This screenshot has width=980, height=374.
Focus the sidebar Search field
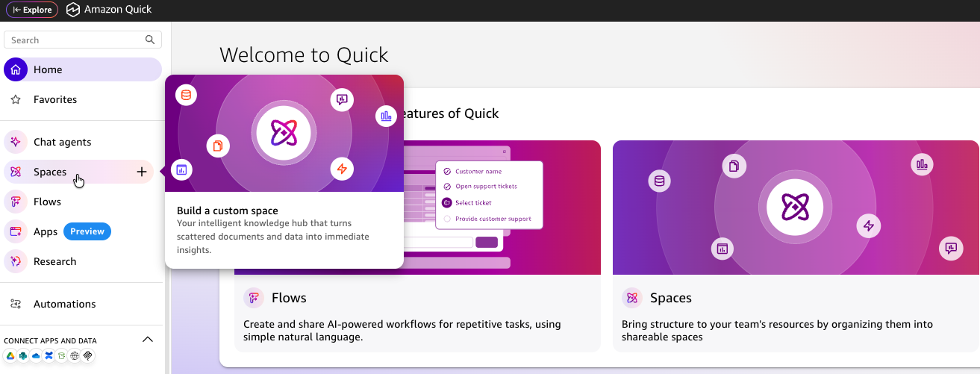click(x=83, y=40)
